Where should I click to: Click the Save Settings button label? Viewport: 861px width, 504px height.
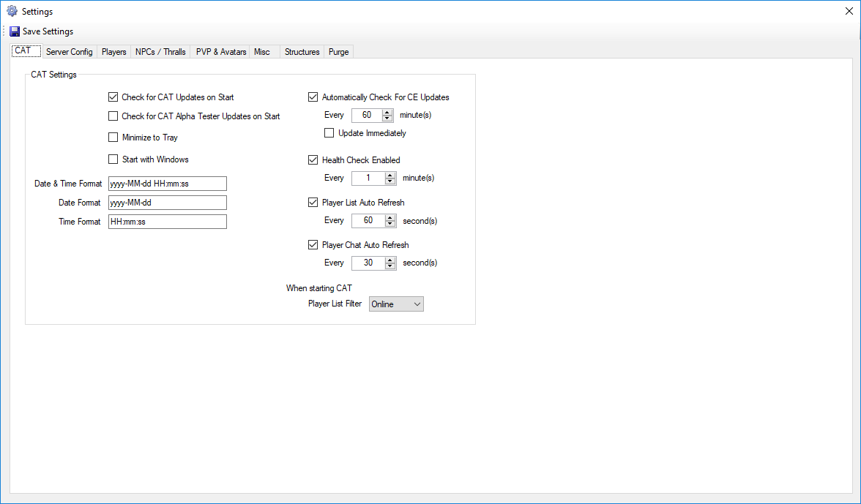(x=48, y=31)
